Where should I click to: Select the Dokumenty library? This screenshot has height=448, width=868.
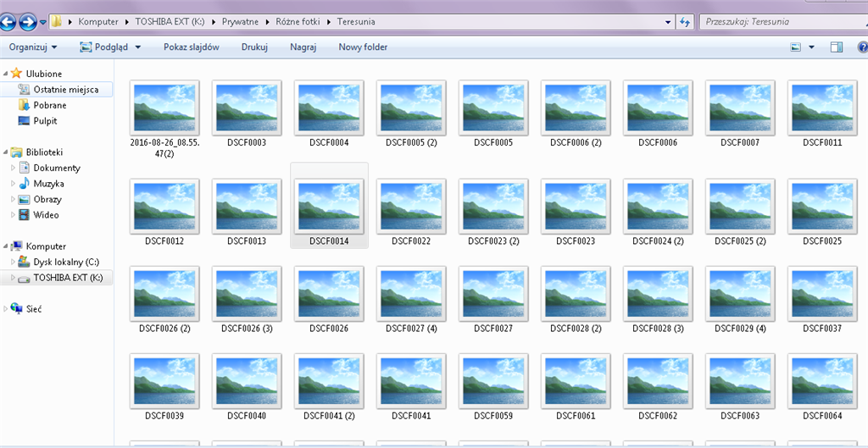pos(57,168)
